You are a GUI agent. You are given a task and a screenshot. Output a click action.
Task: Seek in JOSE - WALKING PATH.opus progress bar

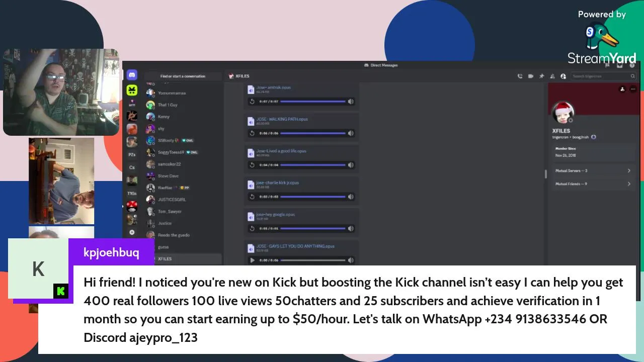click(x=313, y=133)
